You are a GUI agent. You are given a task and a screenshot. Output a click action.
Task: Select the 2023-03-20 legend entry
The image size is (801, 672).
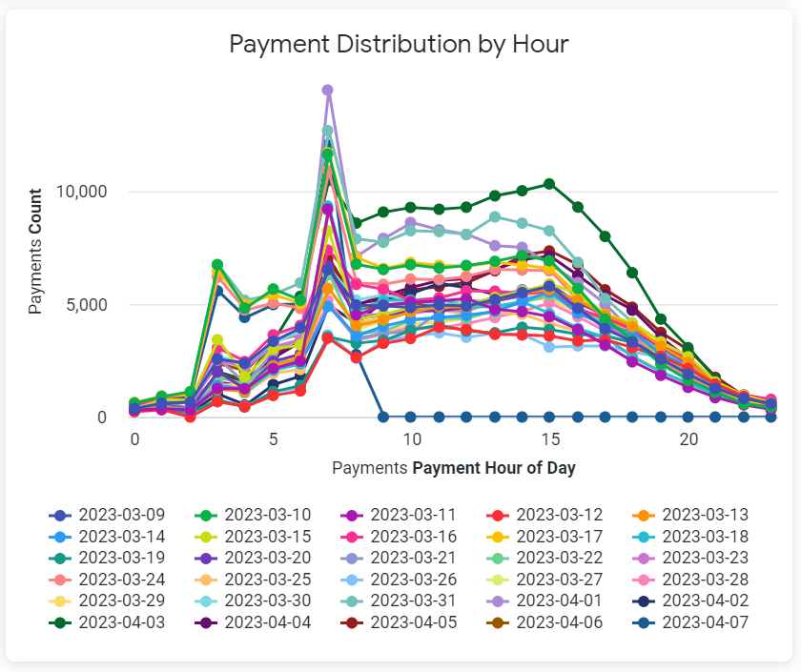tap(253, 558)
